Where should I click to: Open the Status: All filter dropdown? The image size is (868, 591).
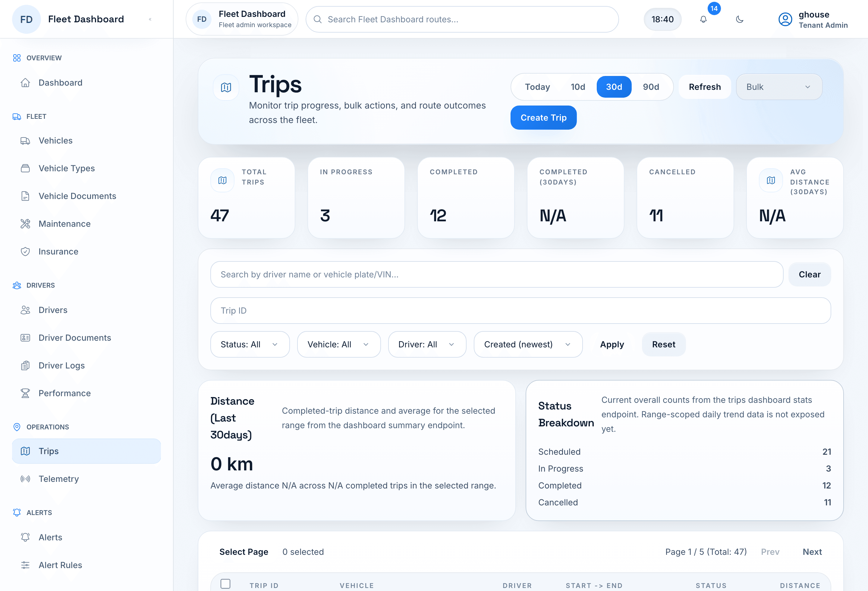tap(250, 344)
